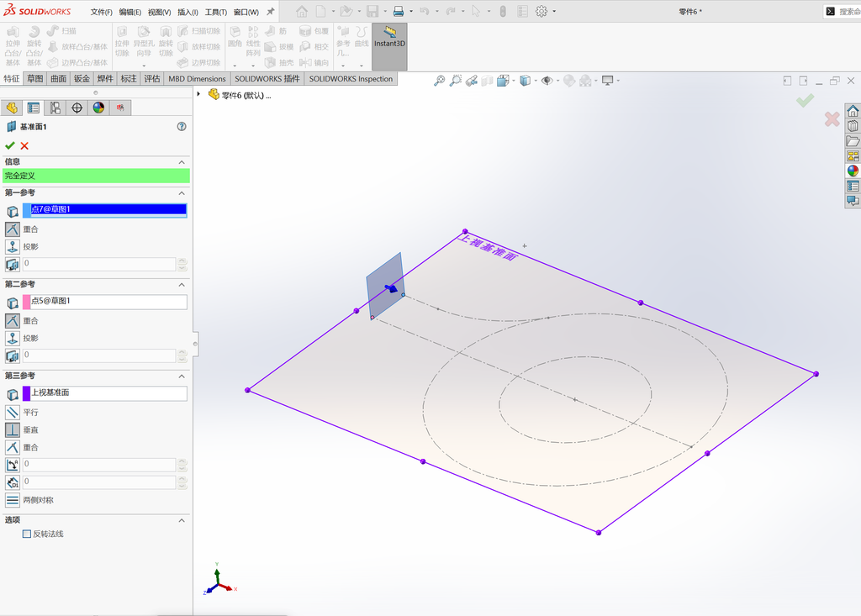Image resolution: width=861 pixels, height=616 pixels.
Task: Toggle 平行 constraint in 第三参考
Action: tap(13, 413)
